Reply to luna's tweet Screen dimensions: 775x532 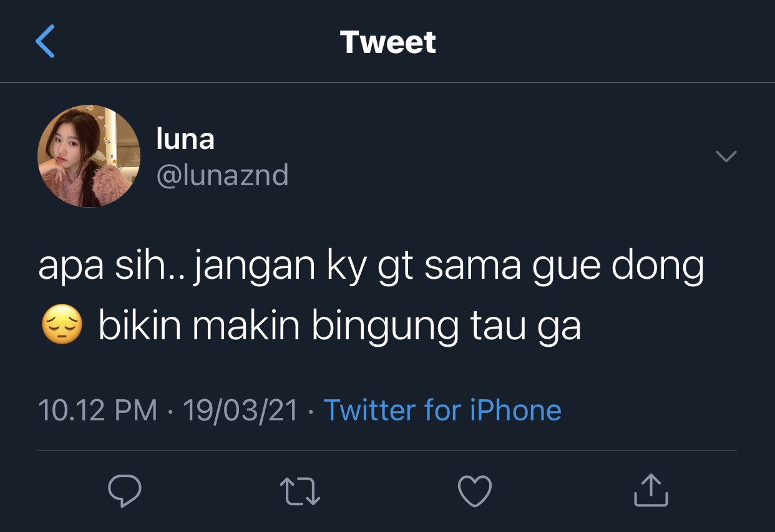(x=125, y=491)
